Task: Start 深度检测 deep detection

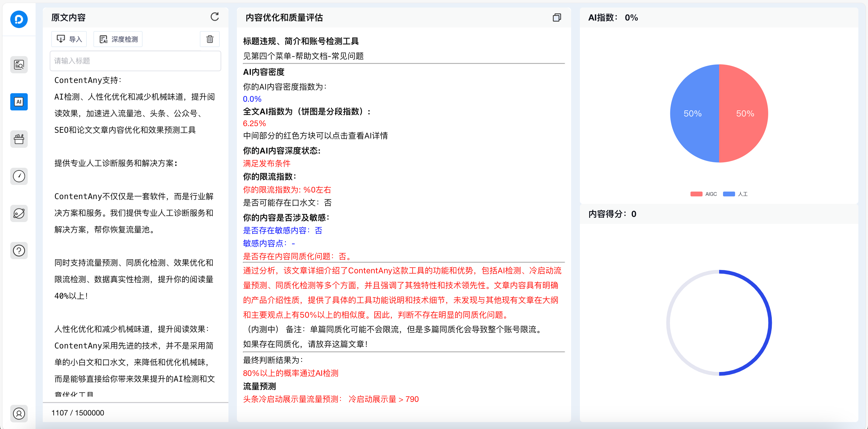Action: pyautogui.click(x=118, y=39)
